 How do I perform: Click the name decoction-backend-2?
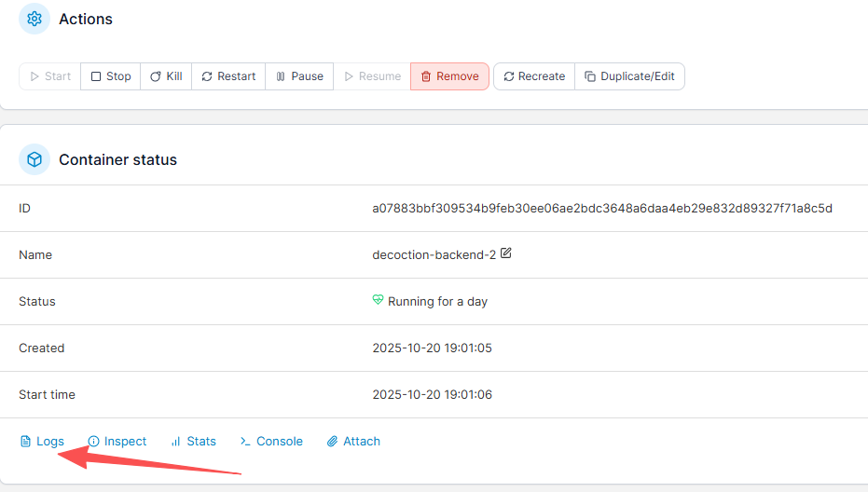pos(434,254)
